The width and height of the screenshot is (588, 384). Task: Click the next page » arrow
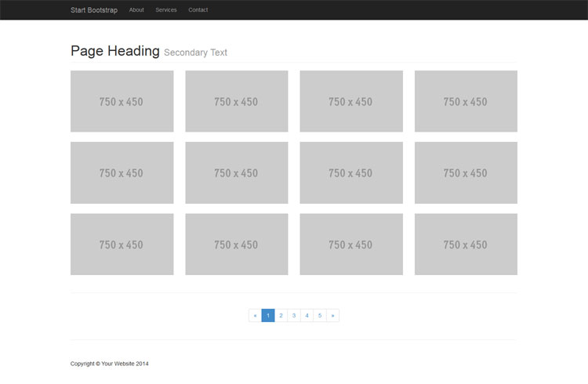pos(332,316)
